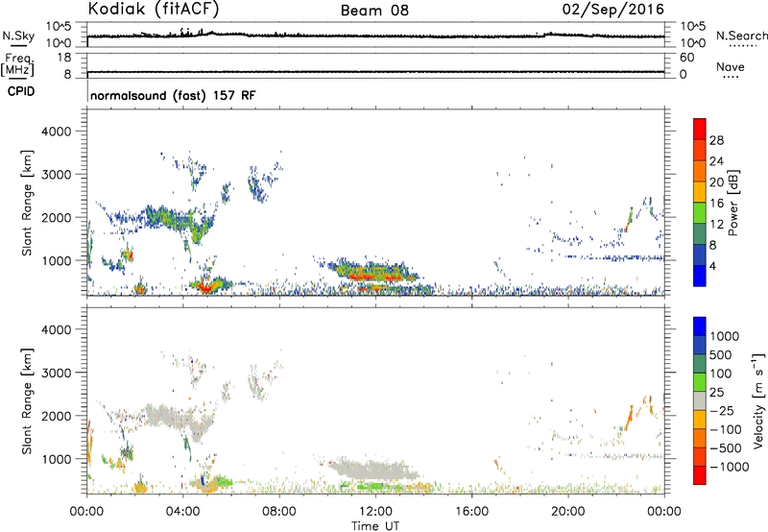Click the 'Power [dB]' colorbar label
768x532 pixels.
pyautogui.click(x=733, y=203)
